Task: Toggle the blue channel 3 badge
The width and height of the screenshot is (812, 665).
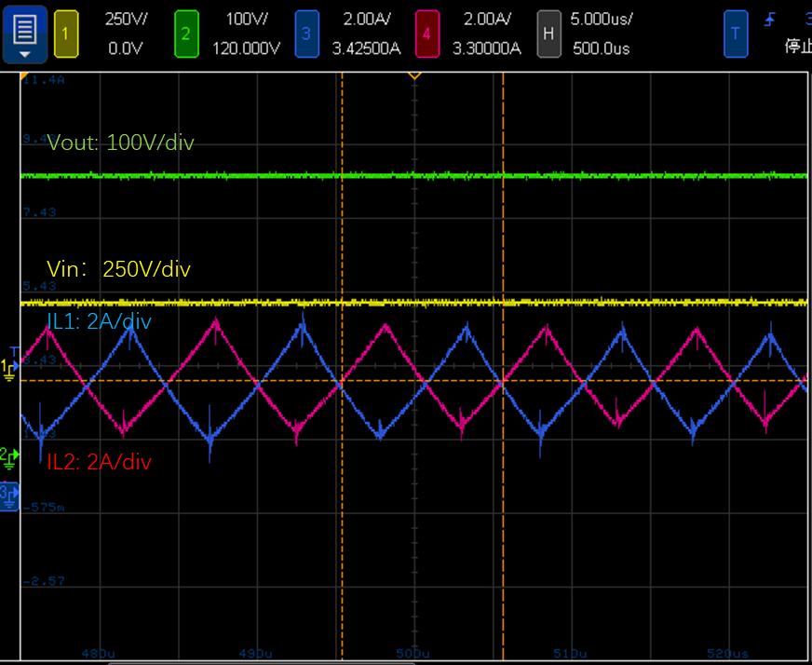Action: [x=306, y=34]
